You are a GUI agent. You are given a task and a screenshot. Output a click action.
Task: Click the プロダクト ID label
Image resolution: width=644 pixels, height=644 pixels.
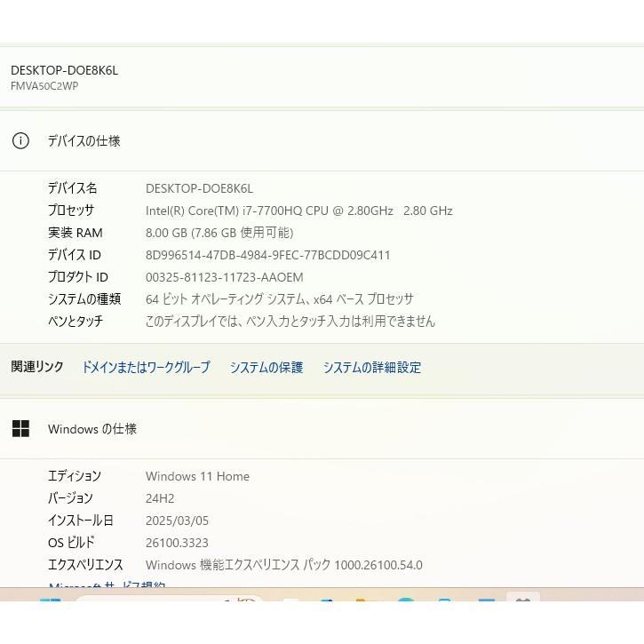[x=78, y=277]
